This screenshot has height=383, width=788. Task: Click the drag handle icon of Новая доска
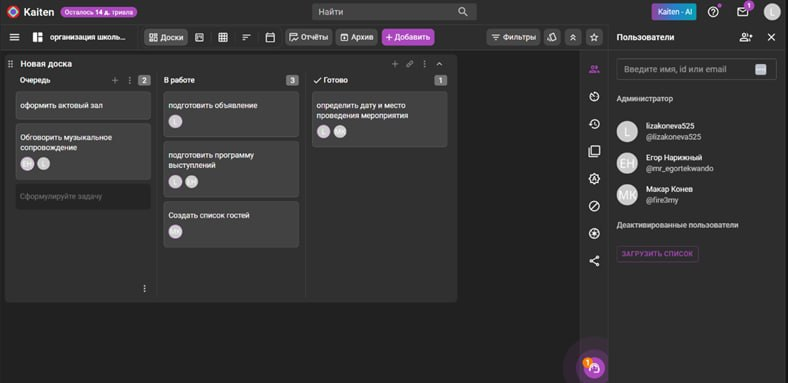11,64
